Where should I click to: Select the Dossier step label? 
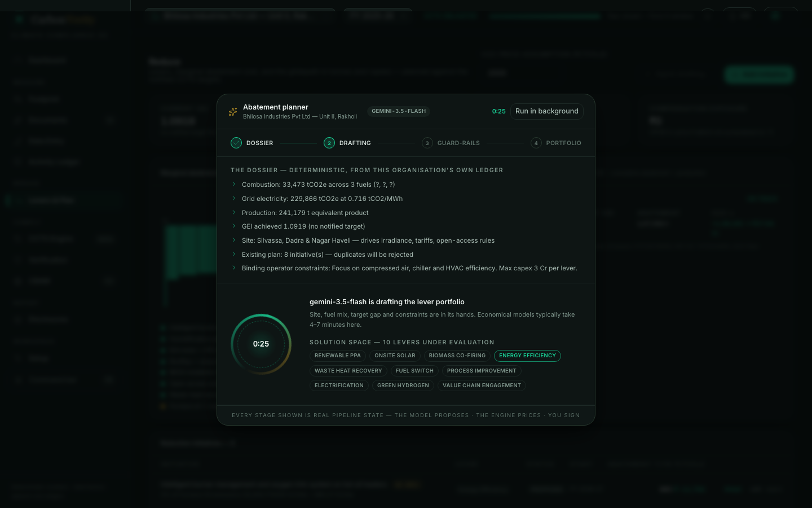tap(259, 143)
